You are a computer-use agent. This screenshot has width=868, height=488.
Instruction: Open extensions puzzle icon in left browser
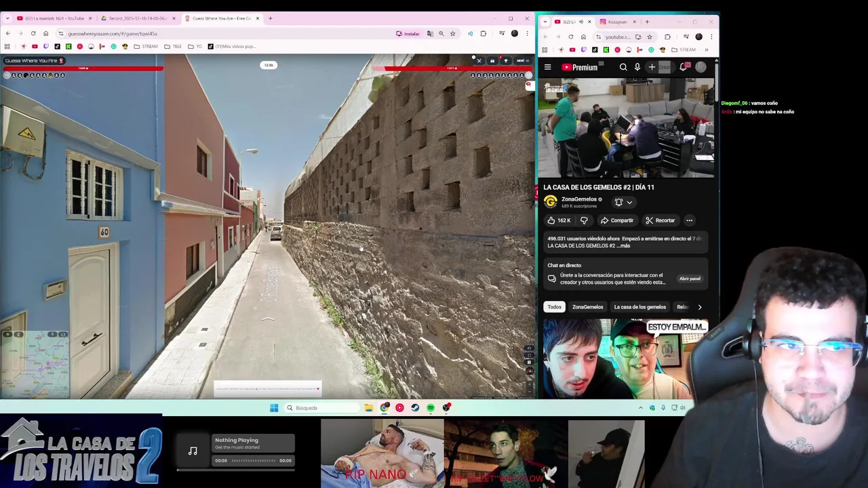(483, 33)
